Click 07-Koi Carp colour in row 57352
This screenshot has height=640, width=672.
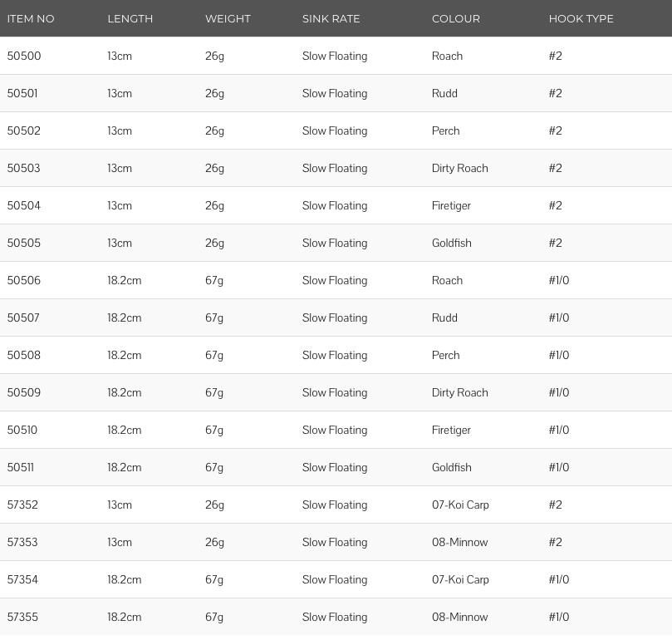tap(460, 505)
